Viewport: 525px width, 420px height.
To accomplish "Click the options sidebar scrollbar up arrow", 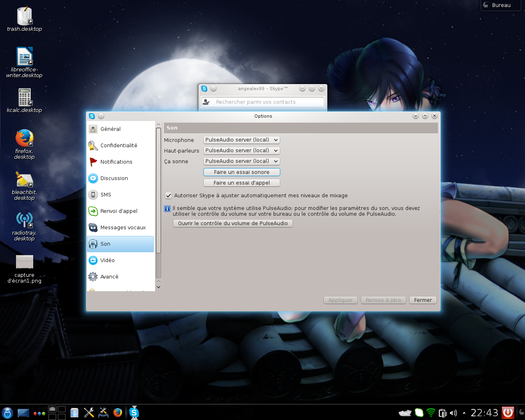I will (x=158, y=124).
